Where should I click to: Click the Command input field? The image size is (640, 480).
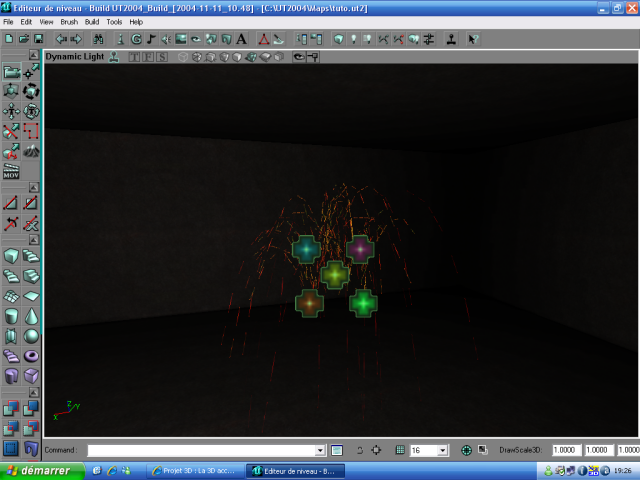(x=200, y=451)
